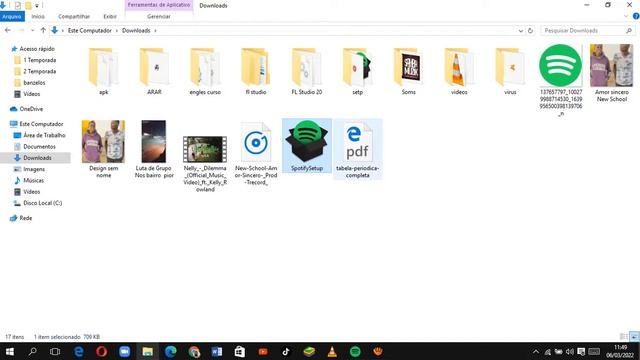
Task: Open the ARAR folder
Action: [x=154, y=71]
